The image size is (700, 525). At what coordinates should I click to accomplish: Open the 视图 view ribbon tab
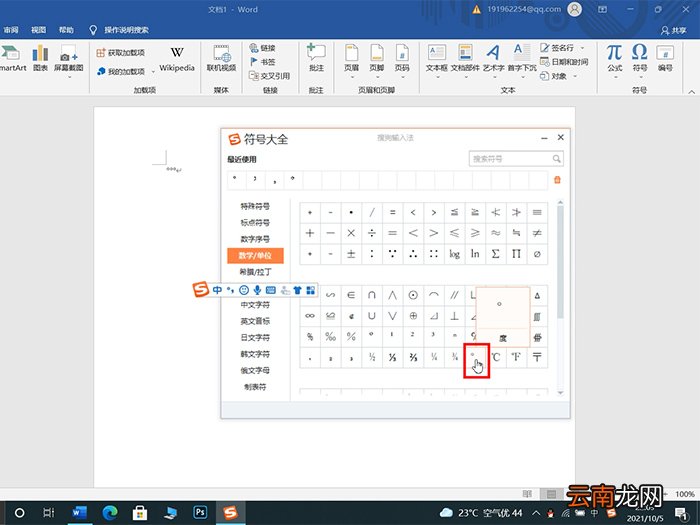[x=38, y=30]
